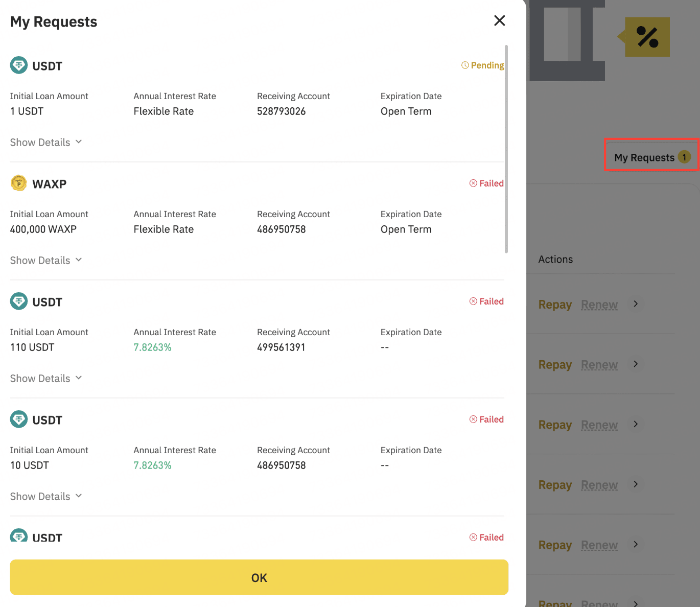Open the first loan row arrow
This screenshot has width=700, height=607.
(636, 304)
